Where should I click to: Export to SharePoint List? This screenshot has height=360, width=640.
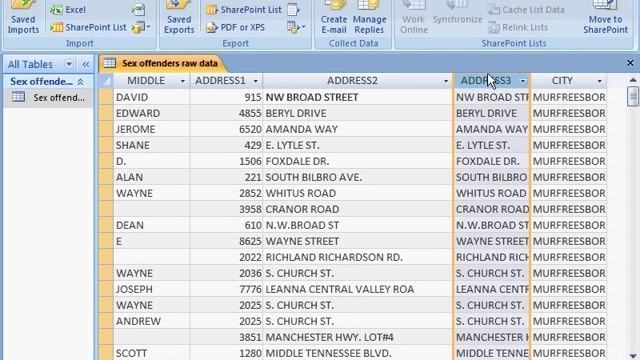(244, 10)
